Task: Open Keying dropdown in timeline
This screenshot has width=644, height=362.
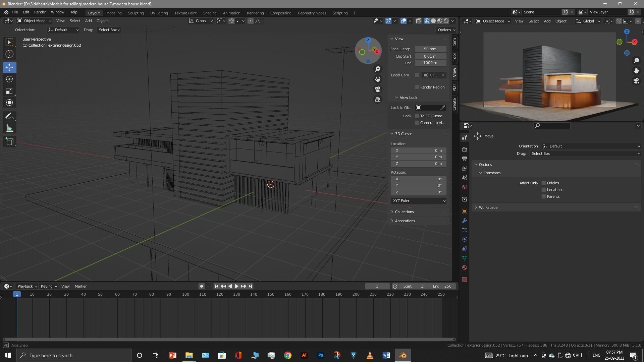Action: pos(49,286)
